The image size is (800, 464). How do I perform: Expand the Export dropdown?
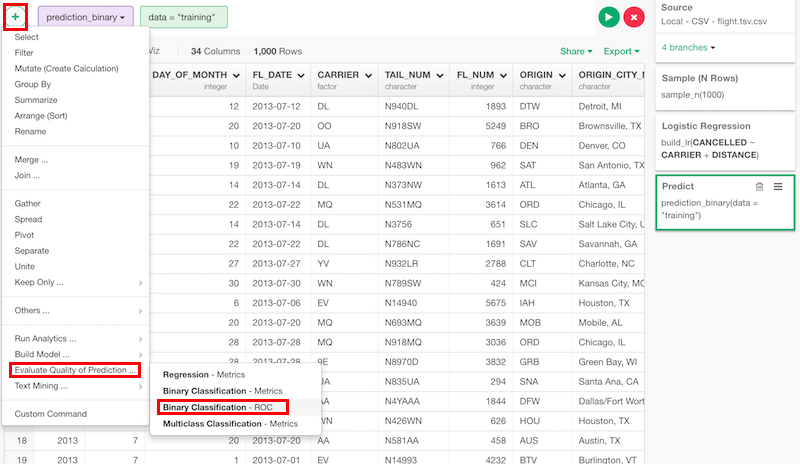(x=622, y=51)
